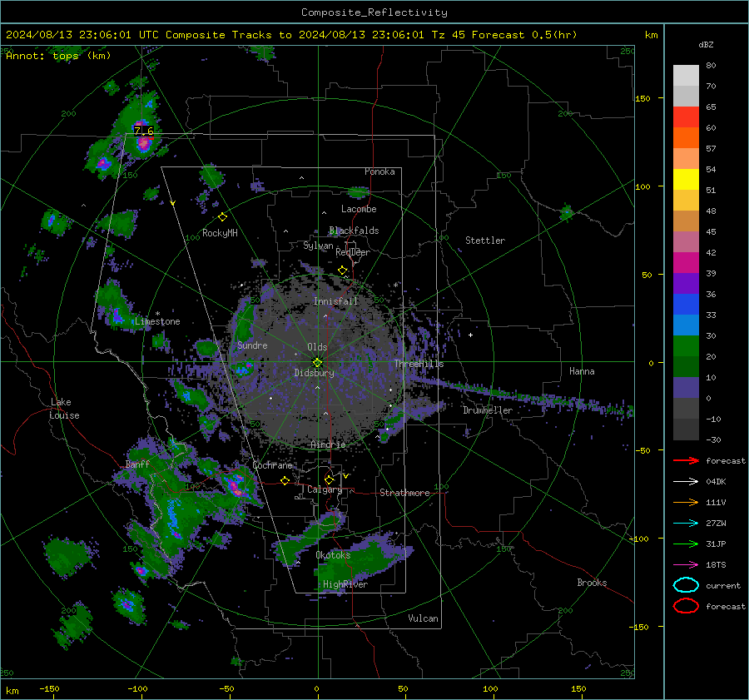The height and width of the screenshot is (700, 749).
Task: Click the Annot: tops (km) label
Action: tap(58, 56)
